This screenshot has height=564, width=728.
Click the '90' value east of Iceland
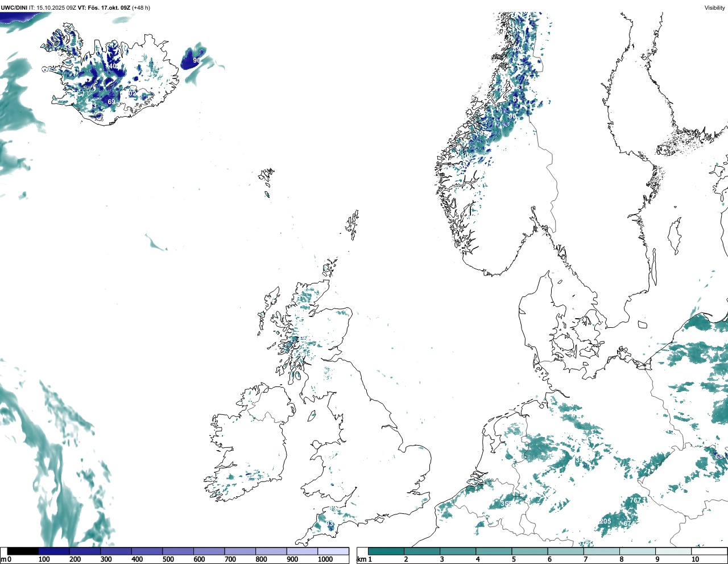click(x=196, y=60)
